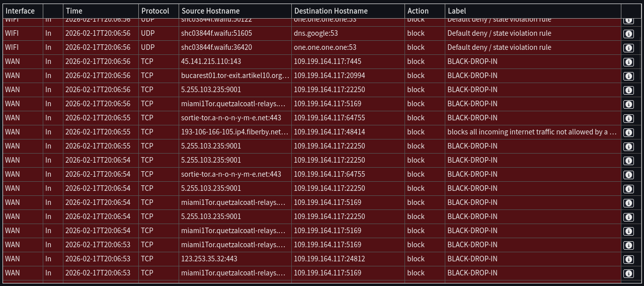Select the Action column header
Image resolution: width=644 pixels, height=286 pixels.
(x=418, y=11)
